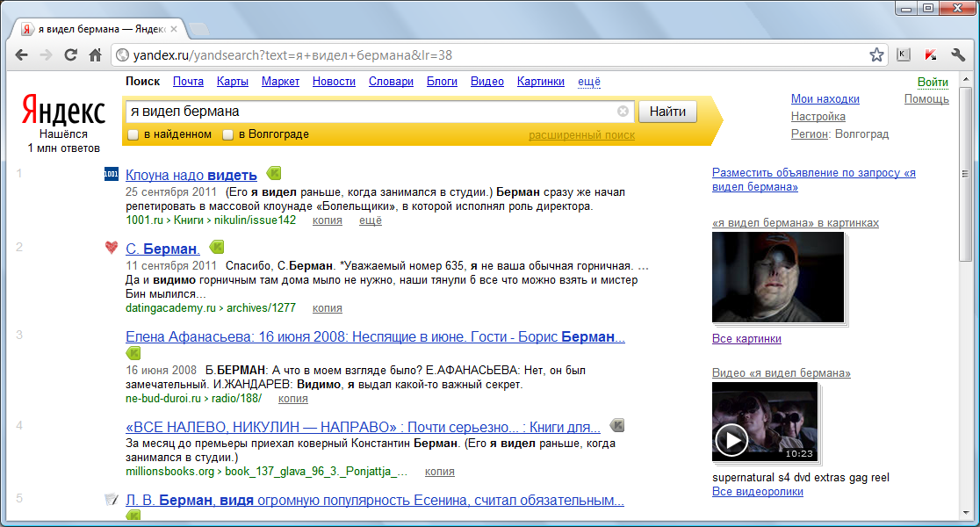
Task: Open cached копия of 1001.ru result
Action: [328, 220]
